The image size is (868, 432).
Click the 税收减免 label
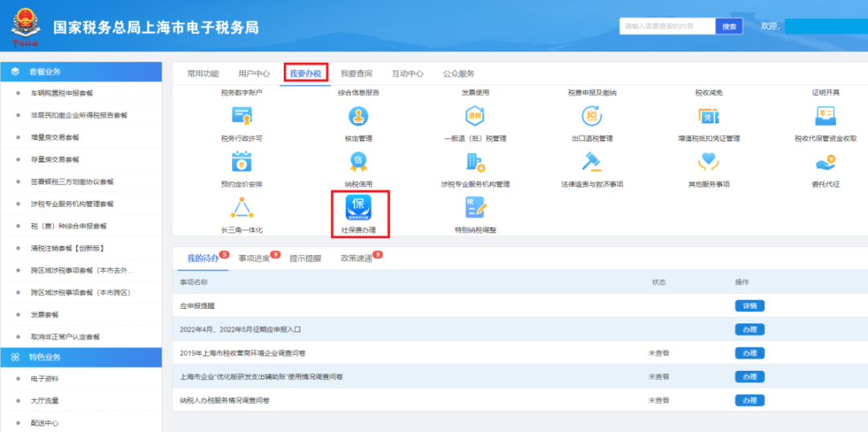pyautogui.click(x=709, y=93)
